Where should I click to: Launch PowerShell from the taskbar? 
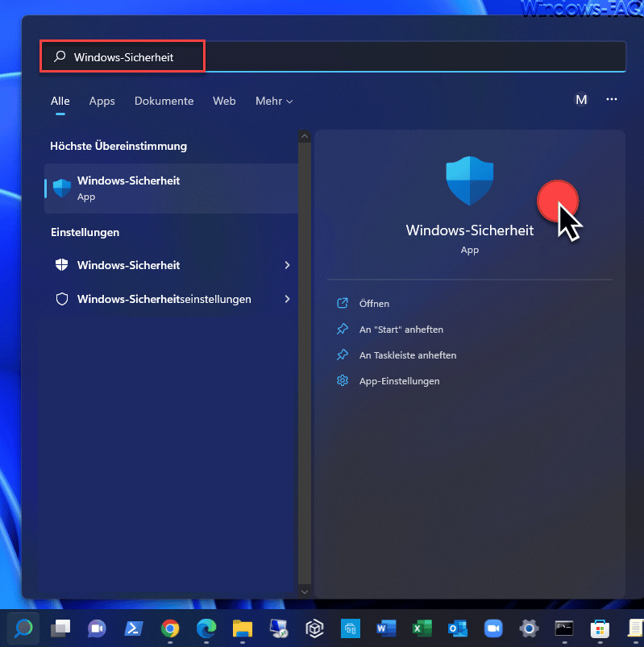point(133,628)
